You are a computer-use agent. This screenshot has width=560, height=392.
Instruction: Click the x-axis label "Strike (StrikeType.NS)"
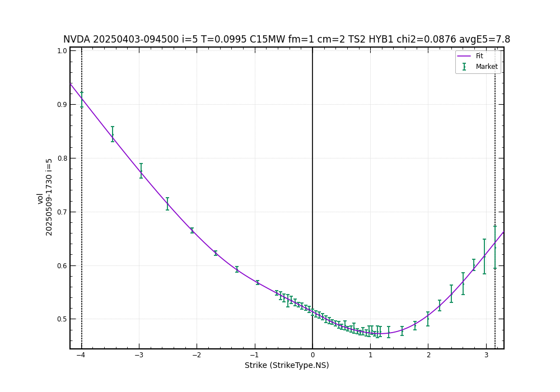287,365
